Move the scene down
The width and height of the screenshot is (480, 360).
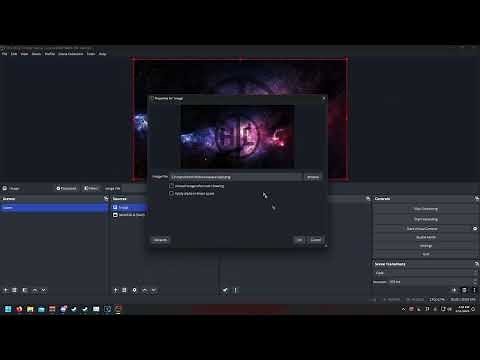coord(44,290)
